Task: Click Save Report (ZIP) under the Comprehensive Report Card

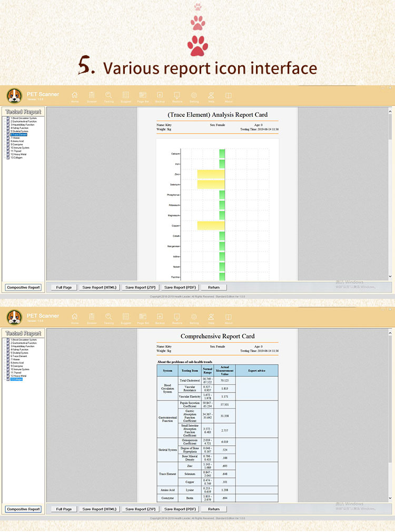Action: click(x=140, y=509)
